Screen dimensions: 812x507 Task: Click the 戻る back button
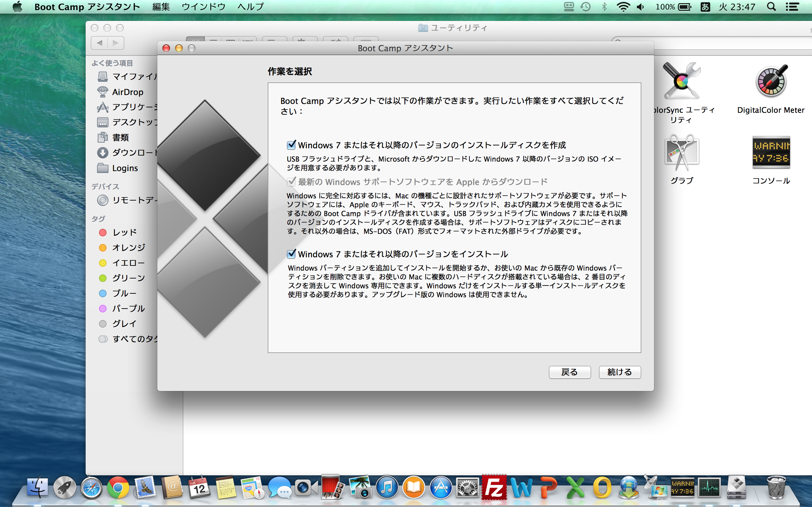click(x=569, y=372)
